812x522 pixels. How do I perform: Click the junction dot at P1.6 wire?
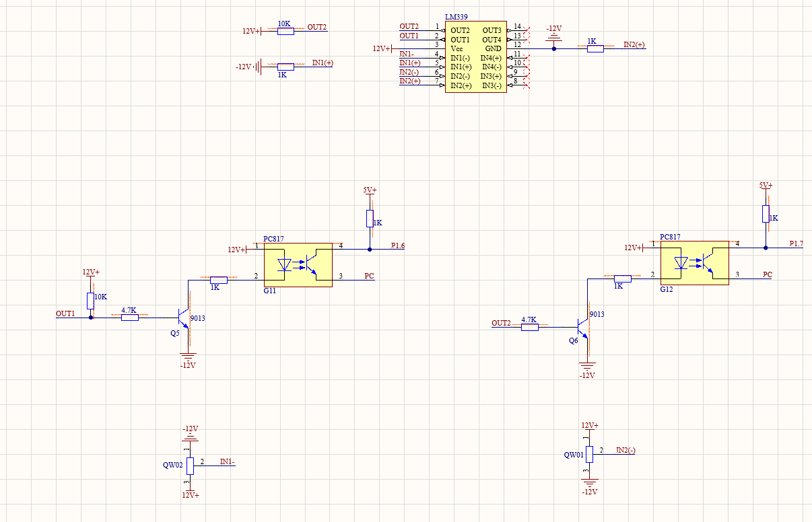tap(370, 250)
